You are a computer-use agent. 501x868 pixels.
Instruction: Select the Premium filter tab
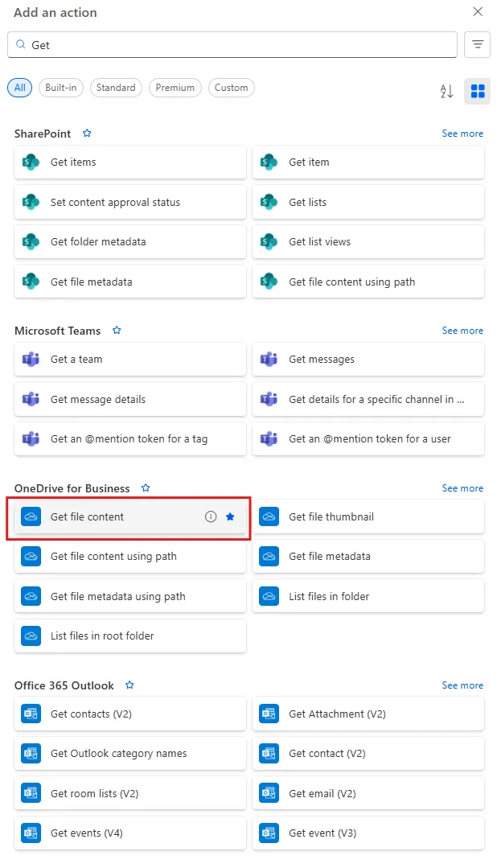(175, 88)
